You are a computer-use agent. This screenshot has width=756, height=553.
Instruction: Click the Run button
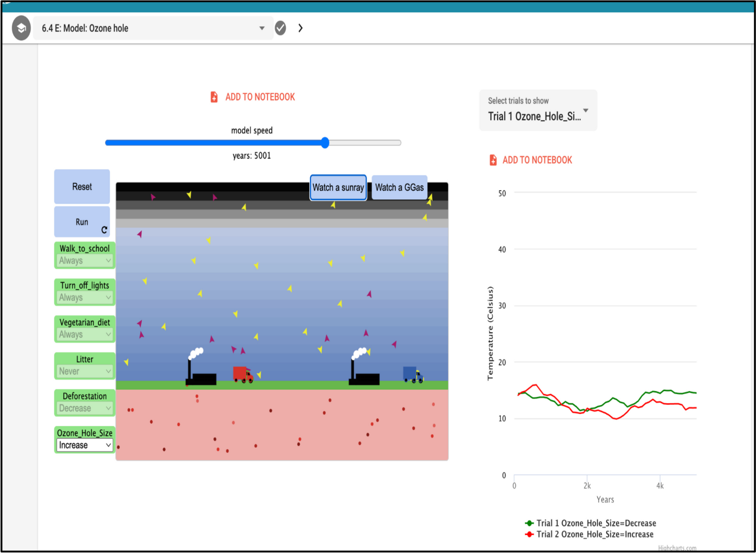pos(82,222)
